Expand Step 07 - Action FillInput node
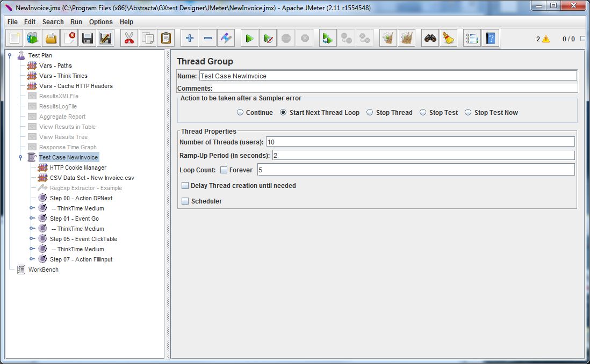This screenshot has height=364, width=590. 32,260
